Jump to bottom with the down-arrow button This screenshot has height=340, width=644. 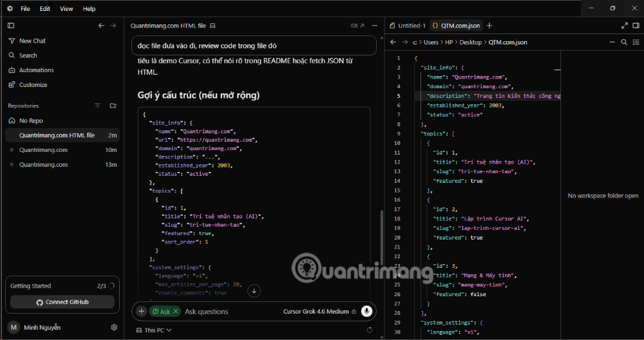254,290
